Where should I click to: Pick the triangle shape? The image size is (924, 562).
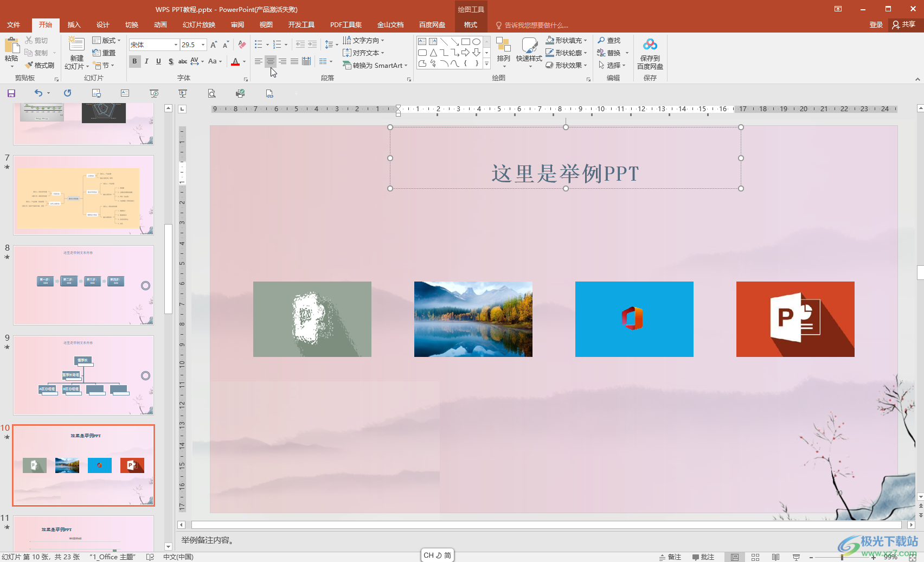(433, 53)
